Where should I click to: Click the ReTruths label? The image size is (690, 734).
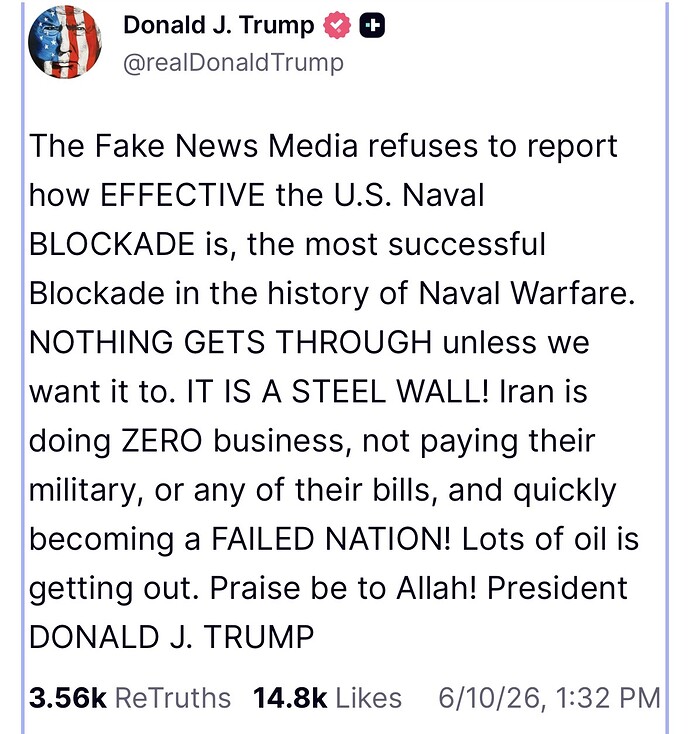tap(173, 698)
